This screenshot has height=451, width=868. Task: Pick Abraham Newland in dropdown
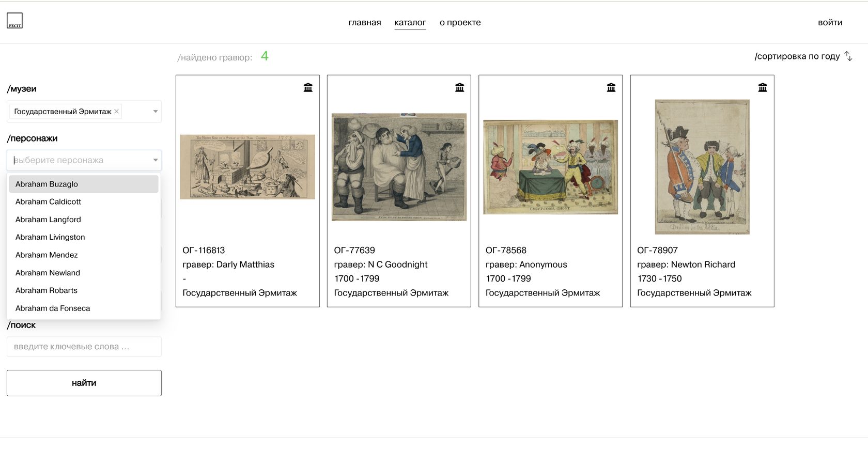(84, 273)
